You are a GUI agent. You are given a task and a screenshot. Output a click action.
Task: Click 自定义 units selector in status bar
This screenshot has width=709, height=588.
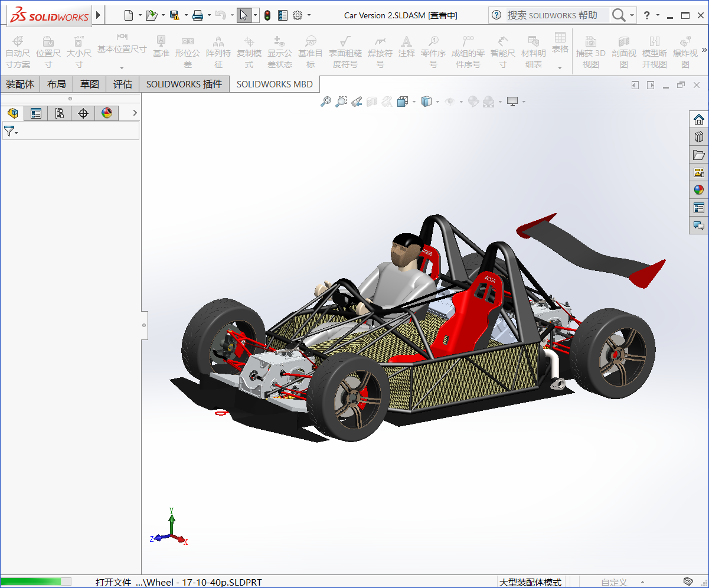tap(614, 582)
